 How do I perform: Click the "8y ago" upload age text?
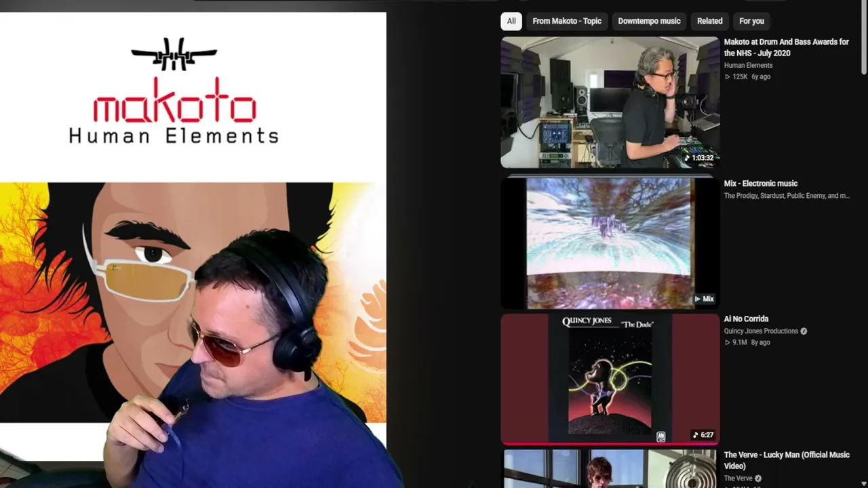760,342
